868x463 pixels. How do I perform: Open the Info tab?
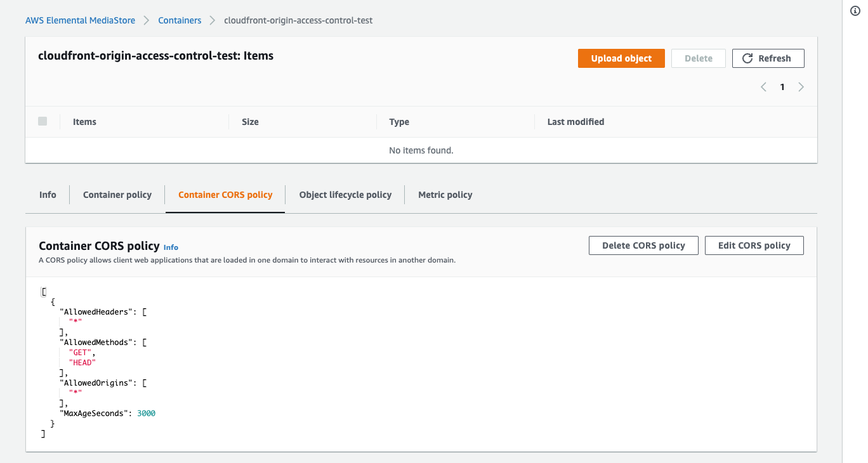pyautogui.click(x=48, y=195)
